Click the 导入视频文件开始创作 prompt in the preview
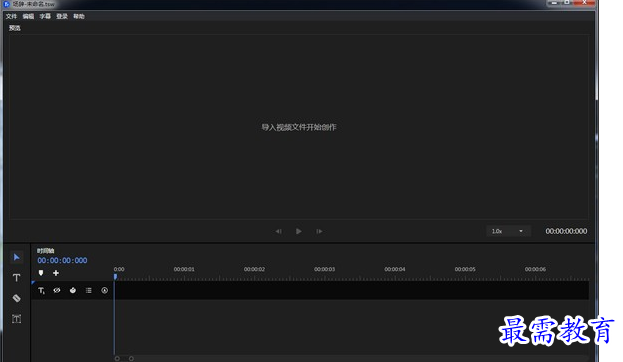The height and width of the screenshot is (362, 623). [x=299, y=127]
